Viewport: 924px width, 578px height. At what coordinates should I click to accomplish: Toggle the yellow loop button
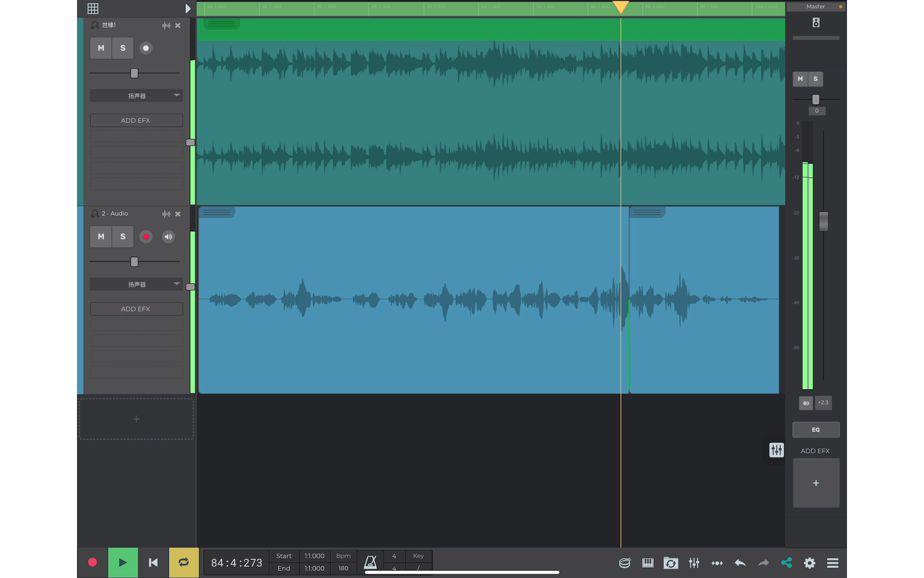pos(183,562)
